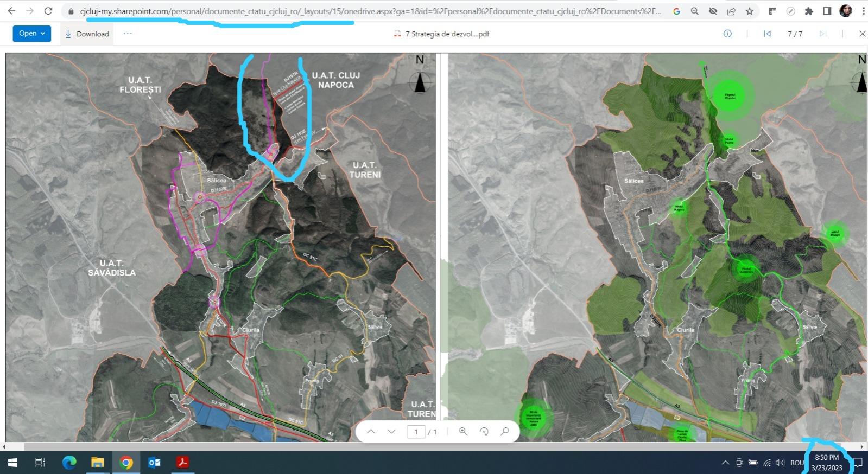The image size is (868, 474).
Task: Open the more actions ellipsis menu
Action: point(127,34)
